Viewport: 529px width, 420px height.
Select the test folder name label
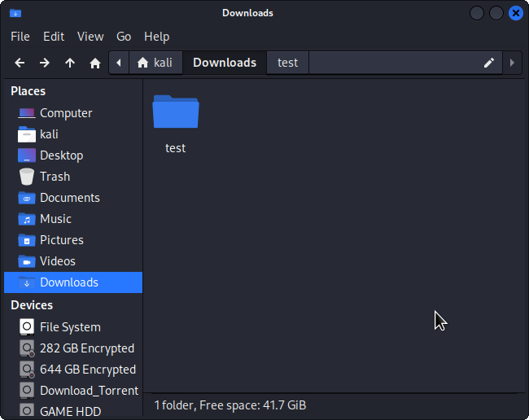176,148
